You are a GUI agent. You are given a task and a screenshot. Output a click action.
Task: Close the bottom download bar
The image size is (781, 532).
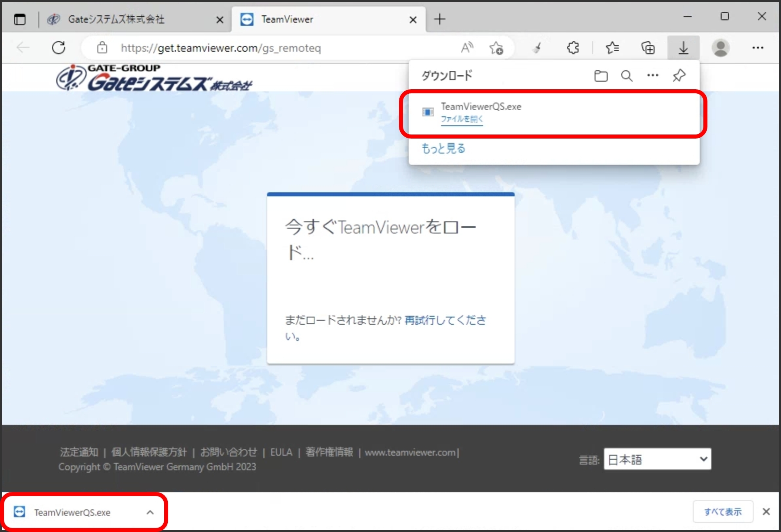point(766,512)
